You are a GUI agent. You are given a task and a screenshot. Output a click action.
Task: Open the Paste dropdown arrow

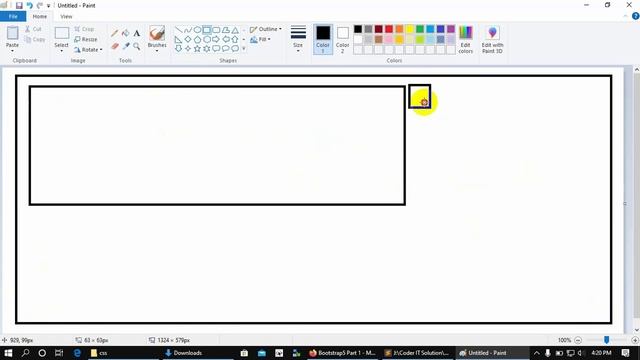tap(12, 51)
